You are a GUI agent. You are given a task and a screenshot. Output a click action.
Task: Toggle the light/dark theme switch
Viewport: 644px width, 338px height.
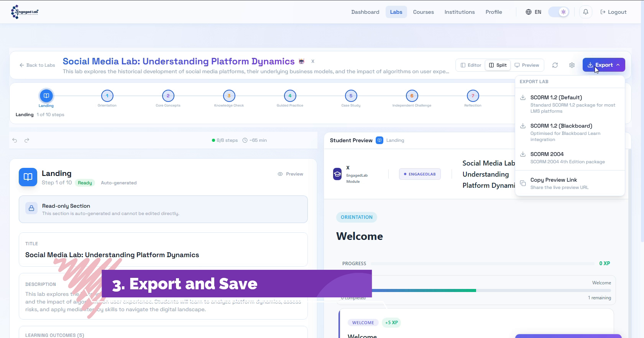(559, 12)
